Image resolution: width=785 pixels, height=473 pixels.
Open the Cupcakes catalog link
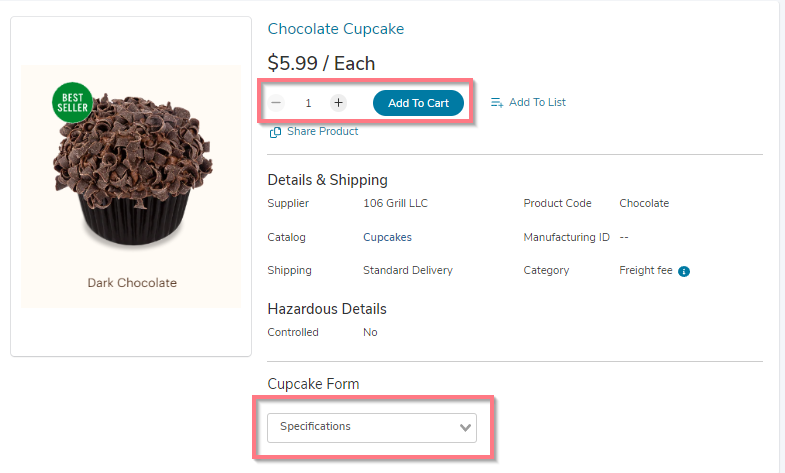[x=387, y=237]
